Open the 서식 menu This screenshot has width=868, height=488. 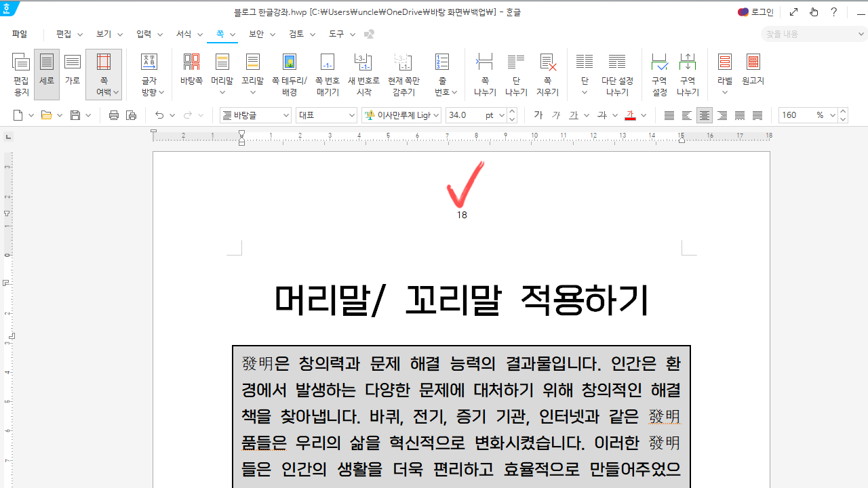(184, 34)
